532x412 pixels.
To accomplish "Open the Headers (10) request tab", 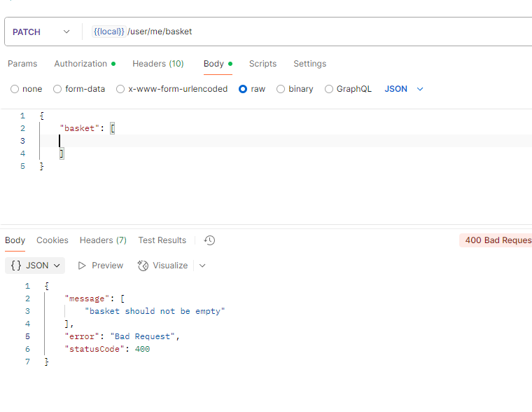I will pos(158,64).
